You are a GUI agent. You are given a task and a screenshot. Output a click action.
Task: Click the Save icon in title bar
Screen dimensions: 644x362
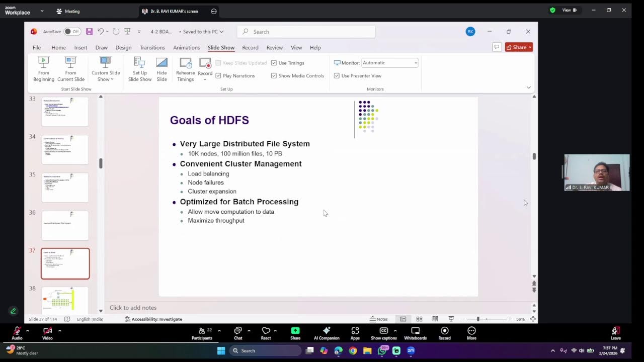pyautogui.click(x=89, y=32)
